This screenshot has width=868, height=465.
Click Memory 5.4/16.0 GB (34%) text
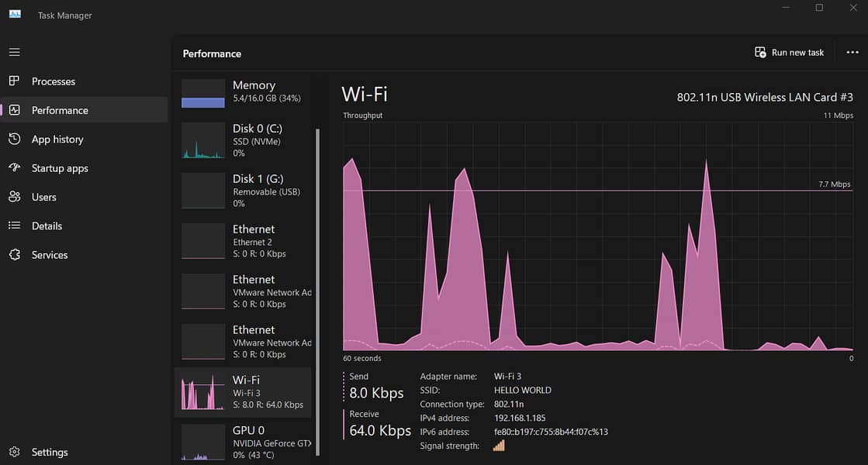267,98
